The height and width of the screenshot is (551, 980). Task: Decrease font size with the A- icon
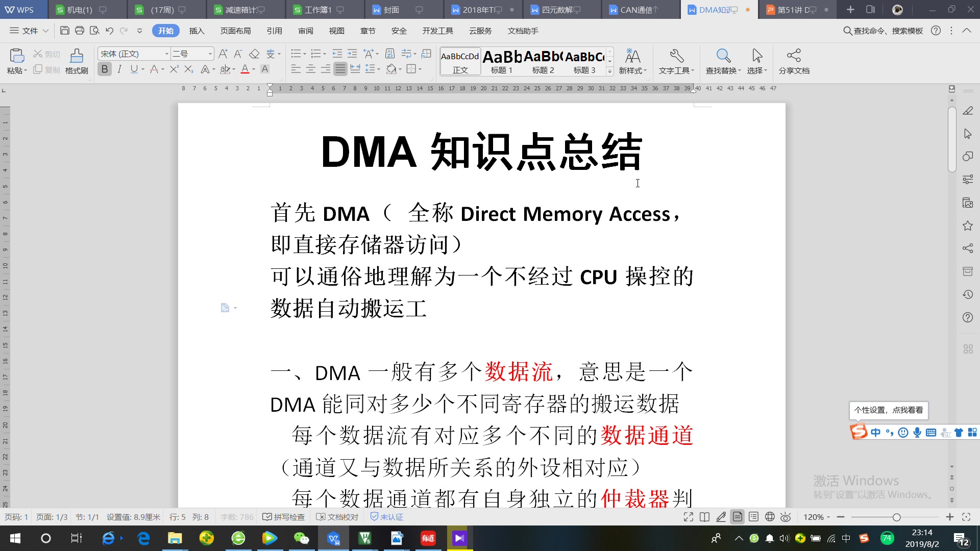point(238,54)
